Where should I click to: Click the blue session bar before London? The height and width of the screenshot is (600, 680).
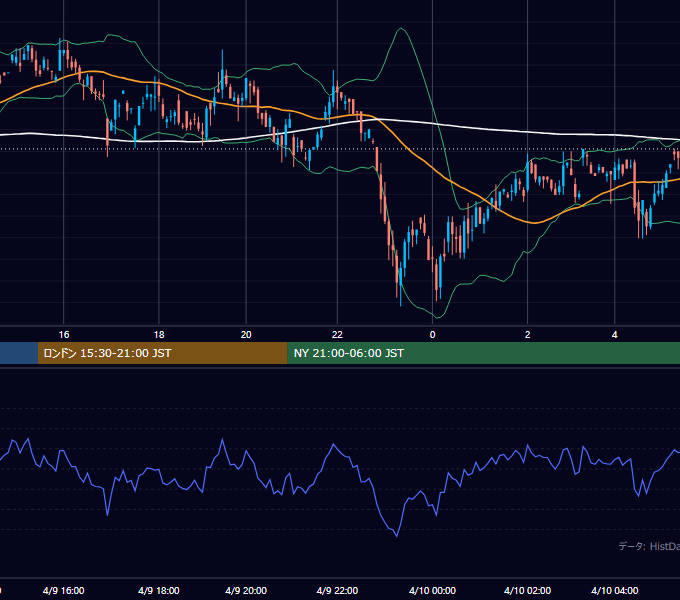click(19, 353)
